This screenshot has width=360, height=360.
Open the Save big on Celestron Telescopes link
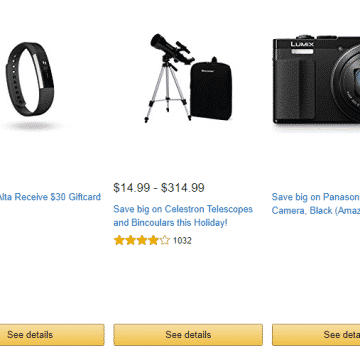click(183, 216)
